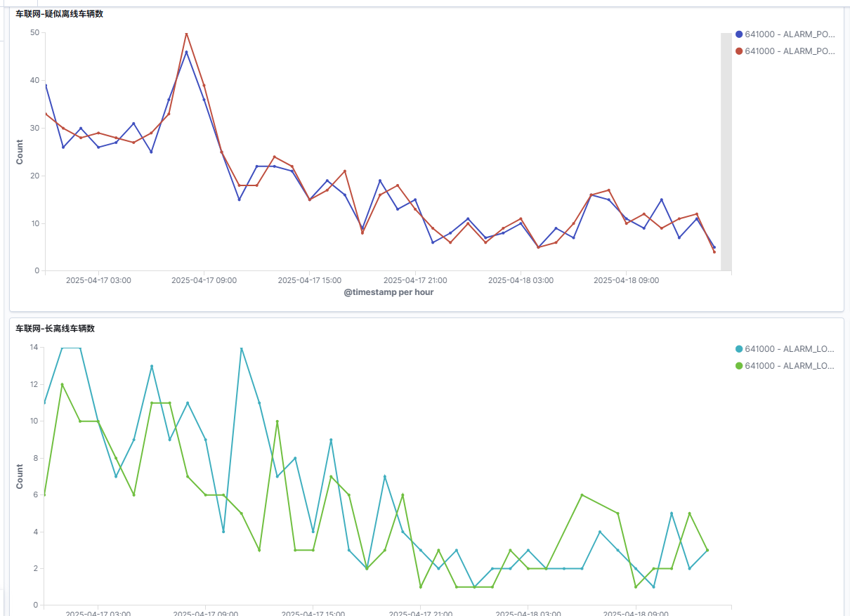Toggle the red ALARM_PO series legend label
Screen dimensions: 850x616
(790, 51)
